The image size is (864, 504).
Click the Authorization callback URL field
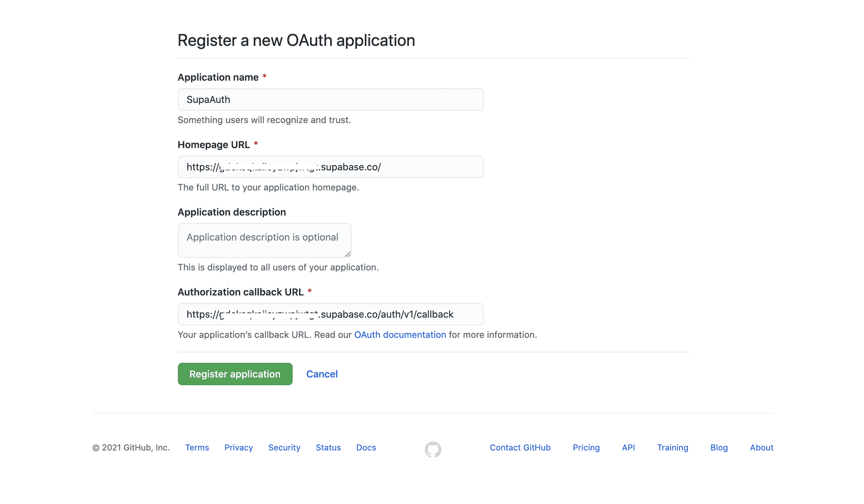click(x=330, y=314)
